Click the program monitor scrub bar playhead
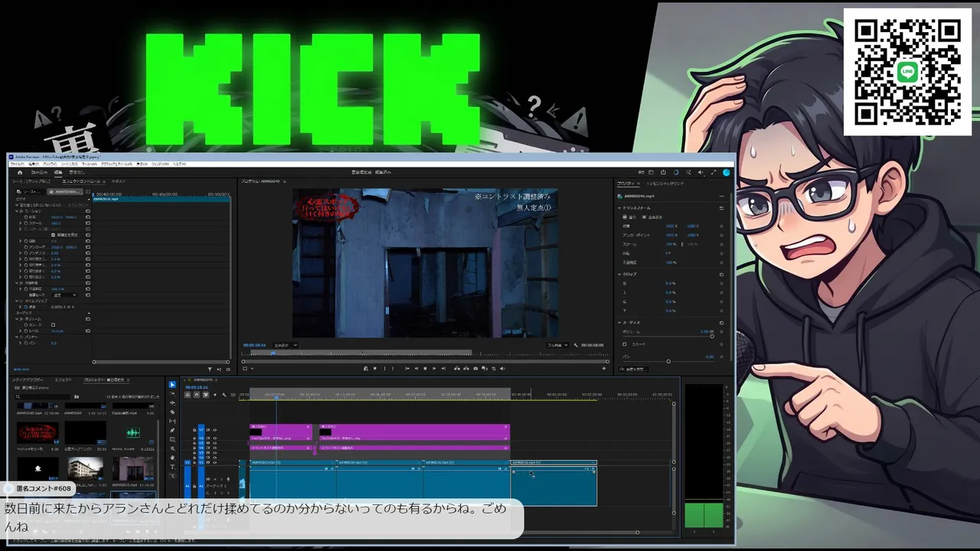The height and width of the screenshot is (551, 980). pos(273,353)
